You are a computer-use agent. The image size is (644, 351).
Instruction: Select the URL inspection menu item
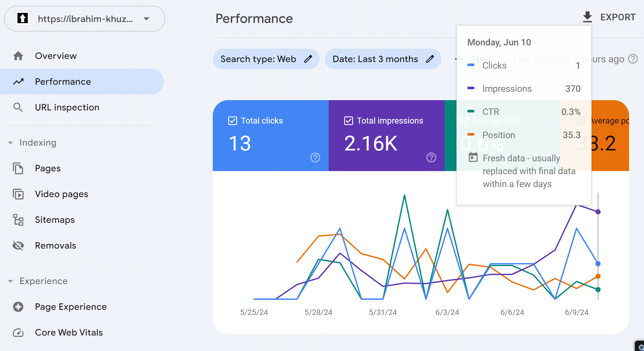coord(67,107)
